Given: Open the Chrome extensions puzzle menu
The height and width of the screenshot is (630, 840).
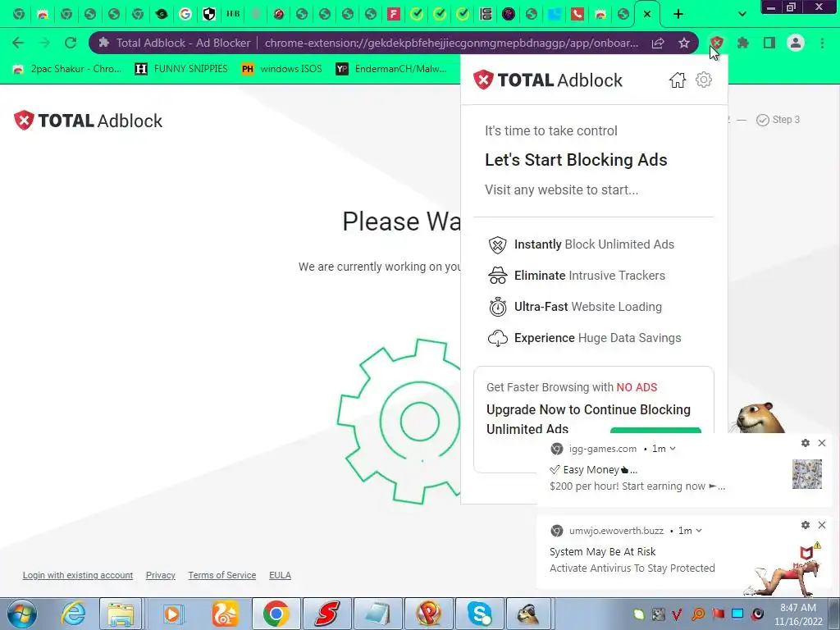Looking at the screenshot, I should coord(743,43).
